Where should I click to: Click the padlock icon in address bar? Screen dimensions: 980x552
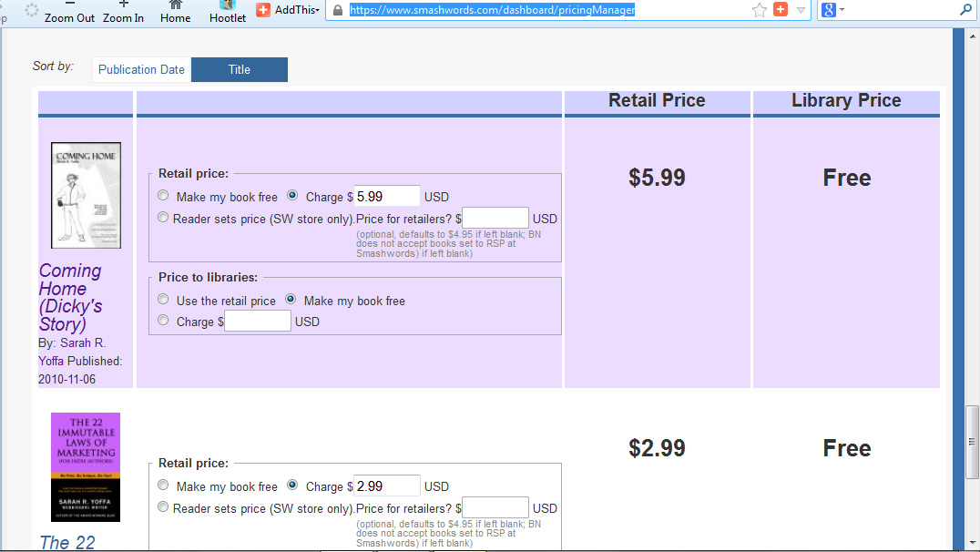tap(338, 10)
